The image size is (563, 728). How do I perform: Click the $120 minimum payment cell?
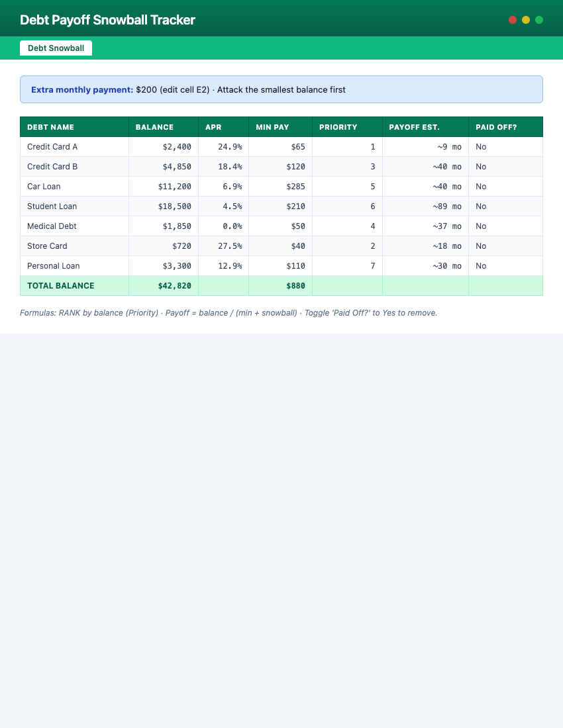(281, 167)
